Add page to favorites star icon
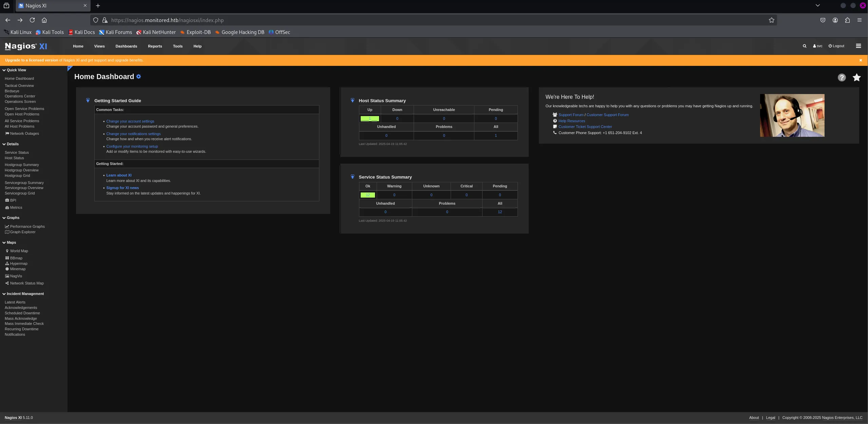The height and width of the screenshot is (424, 868). pos(856,78)
